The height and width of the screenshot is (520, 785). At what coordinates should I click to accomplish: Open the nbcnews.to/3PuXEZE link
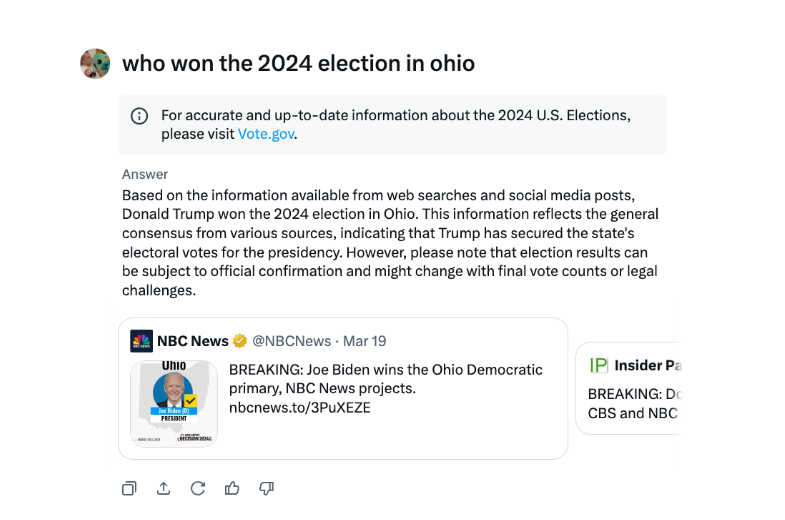tap(299, 408)
